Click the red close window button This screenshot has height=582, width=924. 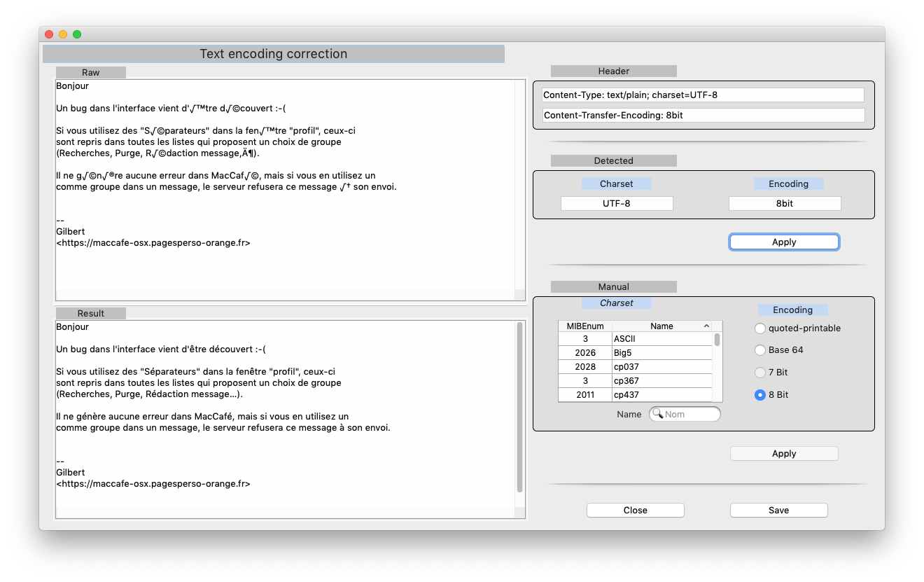[x=49, y=34]
